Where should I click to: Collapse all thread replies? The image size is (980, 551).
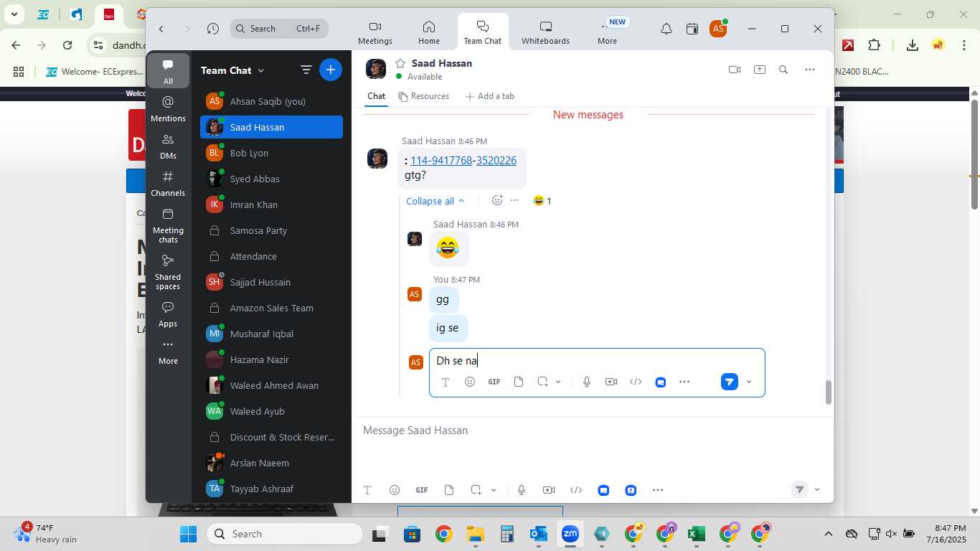[x=435, y=201]
